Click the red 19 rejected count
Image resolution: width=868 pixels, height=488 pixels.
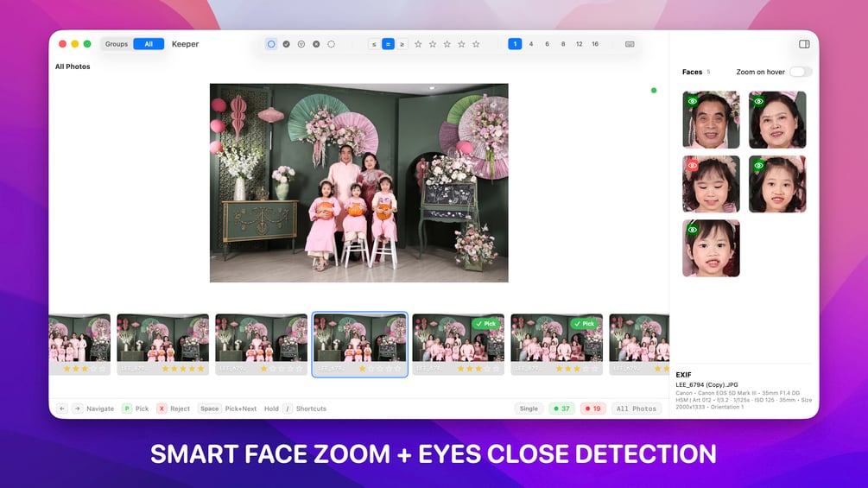[592, 409]
